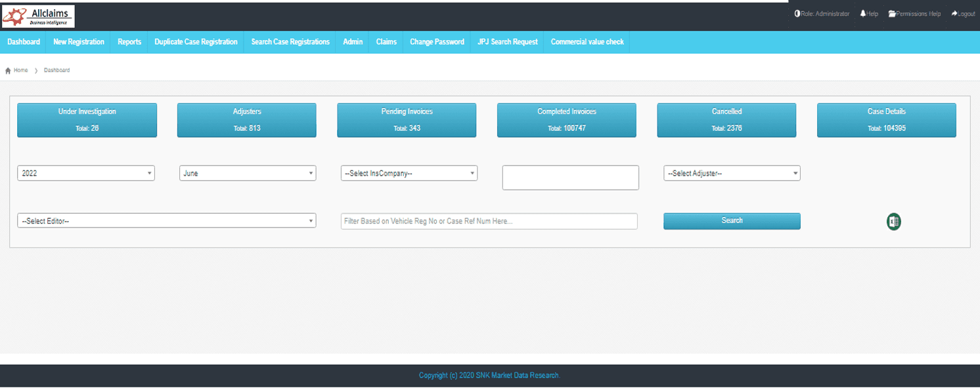Open the Select Editor dropdown

[x=167, y=221]
